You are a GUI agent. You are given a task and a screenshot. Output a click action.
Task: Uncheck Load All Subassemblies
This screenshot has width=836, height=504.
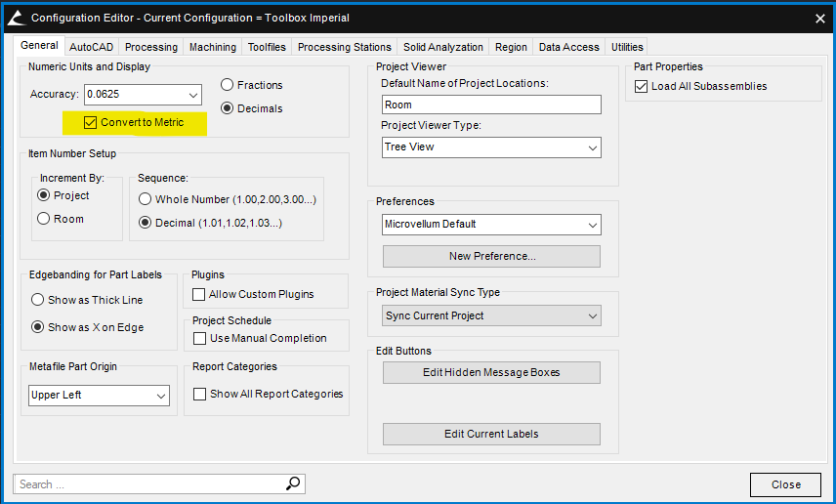click(642, 86)
